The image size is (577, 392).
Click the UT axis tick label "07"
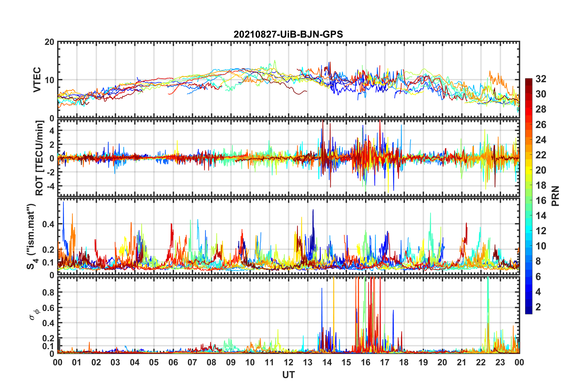[192, 362]
